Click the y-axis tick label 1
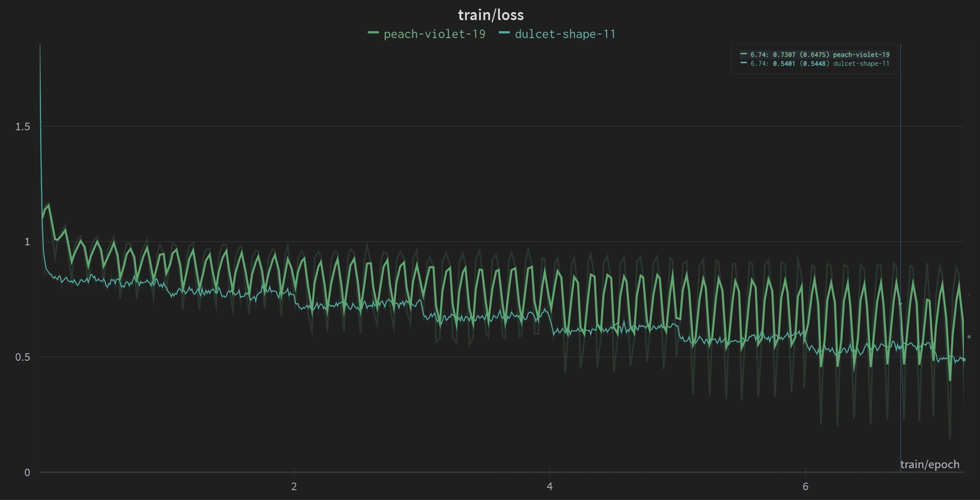Screen dimensions: 980x500 click(x=27, y=242)
